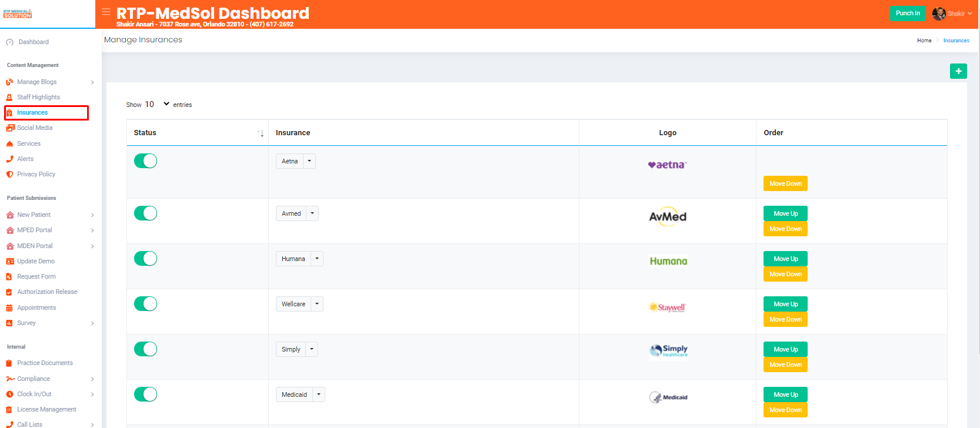980x428 pixels.
Task: Click Move Down for Humana
Action: point(785,274)
